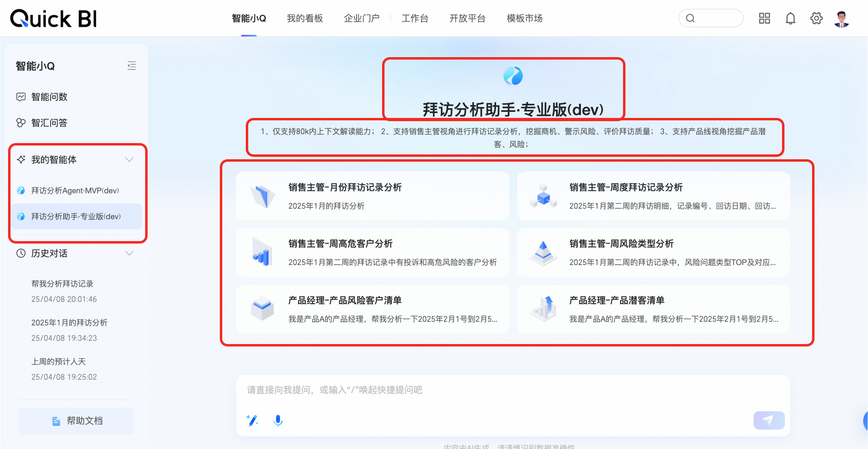Collapse the 历史对话 section chevron
This screenshot has height=449, width=868.
click(129, 253)
